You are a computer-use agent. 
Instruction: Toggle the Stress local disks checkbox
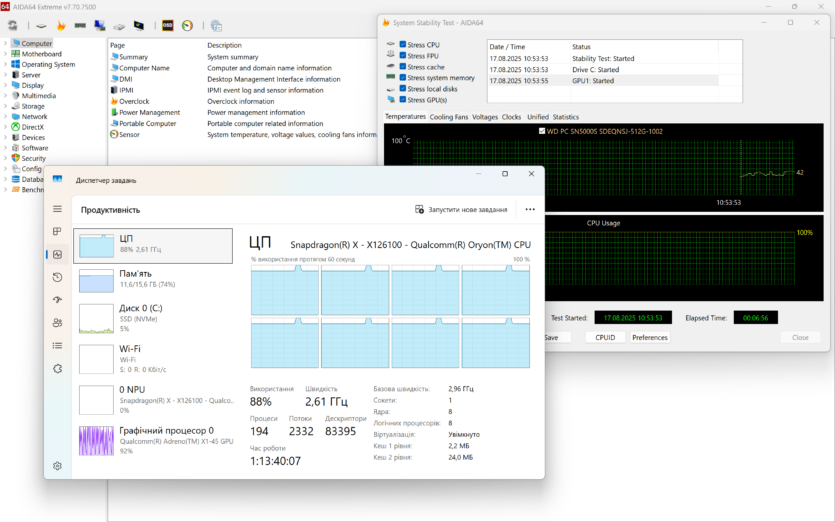click(403, 88)
